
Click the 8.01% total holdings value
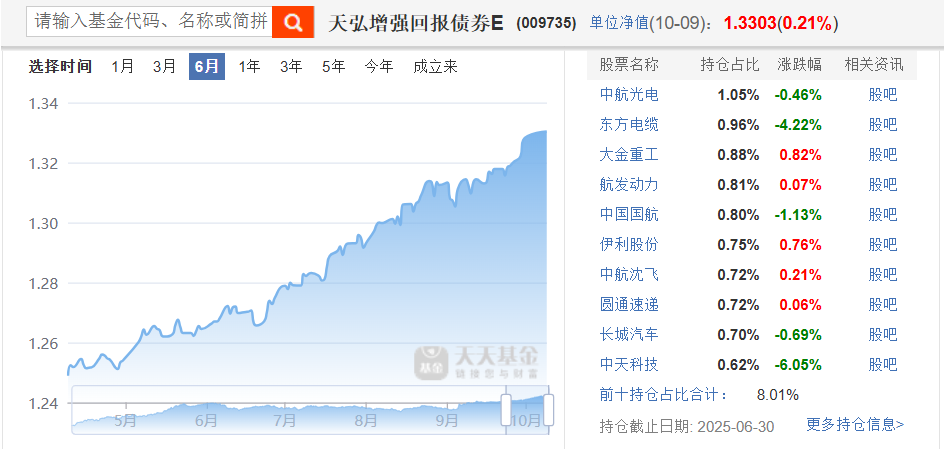click(777, 395)
